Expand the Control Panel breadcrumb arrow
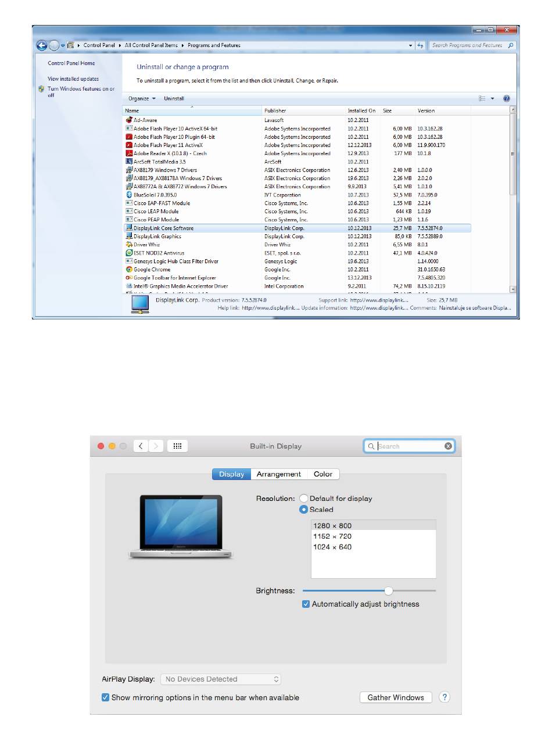552x756 pixels. (x=120, y=45)
